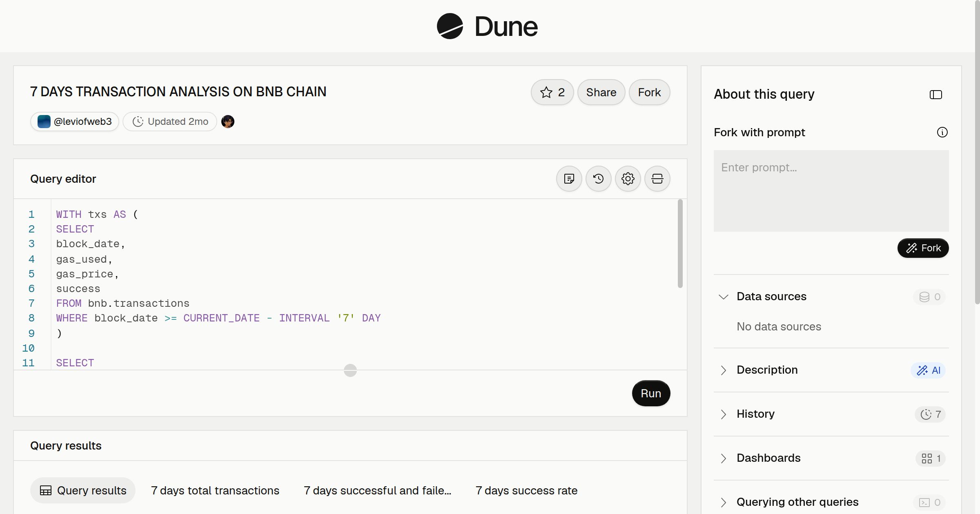Click the Dune logo
Screen dimensions: 980x514
487,26
